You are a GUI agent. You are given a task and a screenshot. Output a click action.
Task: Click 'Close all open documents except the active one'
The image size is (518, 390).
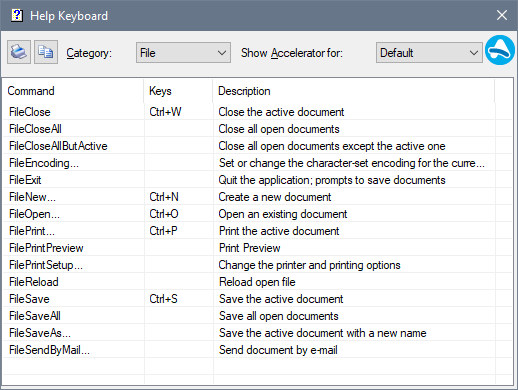(332, 146)
